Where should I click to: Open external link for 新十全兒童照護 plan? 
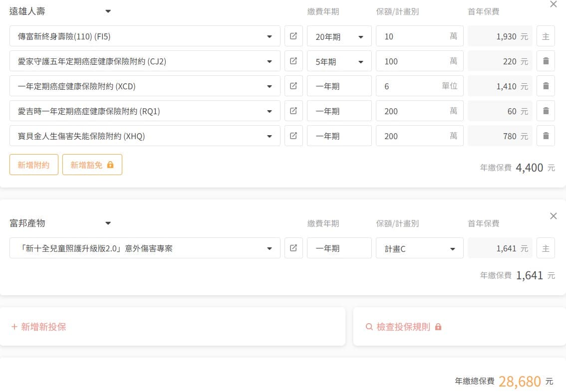(x=293, y=248)
